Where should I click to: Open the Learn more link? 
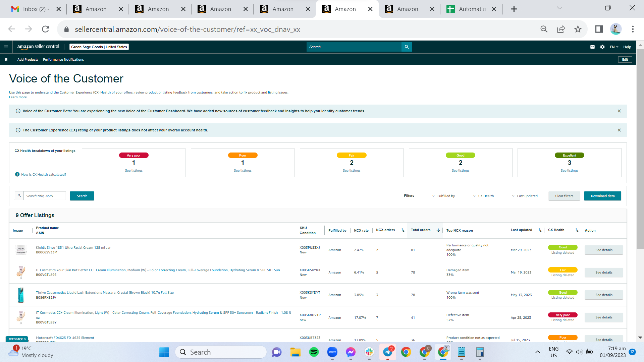[x=18, y=97]
